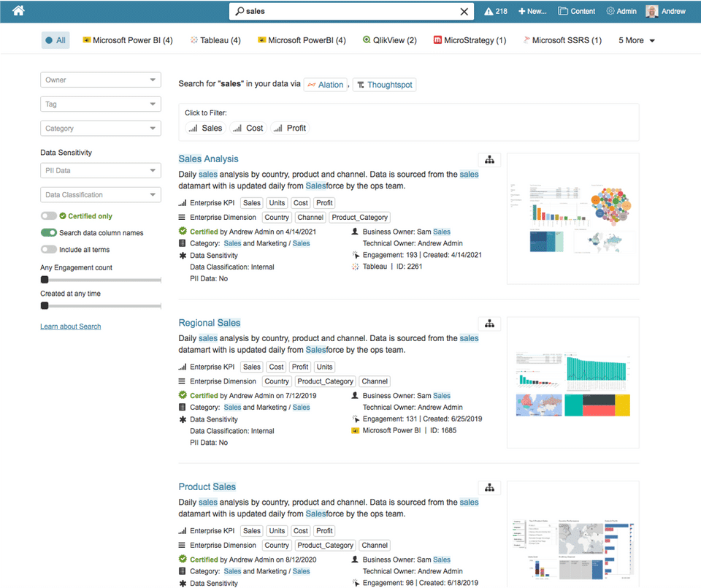Adjust the Engagement count slider handle

pos(45,280)
